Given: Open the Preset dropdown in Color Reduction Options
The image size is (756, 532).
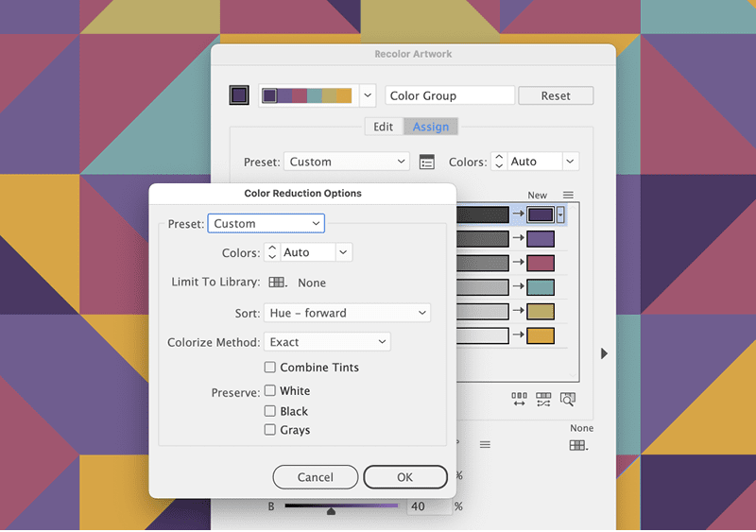Looking at the screenshot, I should click(266, 223).
